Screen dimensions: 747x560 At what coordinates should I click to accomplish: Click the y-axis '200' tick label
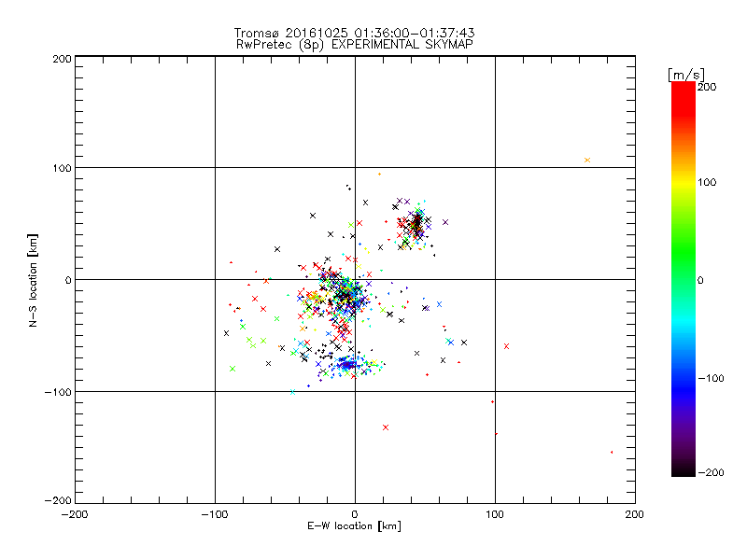[x=62, y=59]
